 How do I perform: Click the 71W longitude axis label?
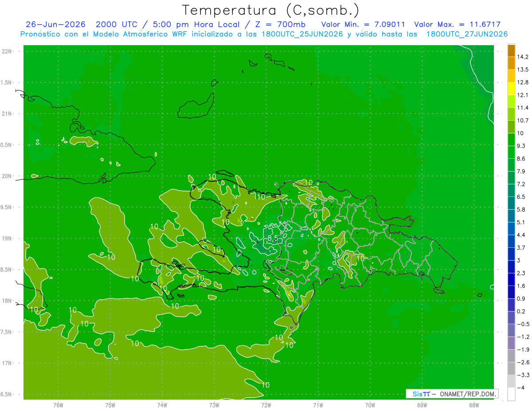(x=318, y=405)
